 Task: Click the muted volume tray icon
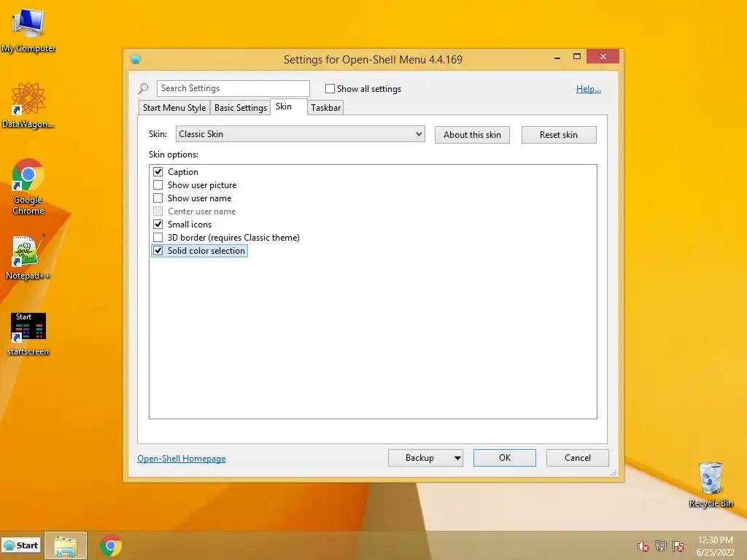click(643, 546)
